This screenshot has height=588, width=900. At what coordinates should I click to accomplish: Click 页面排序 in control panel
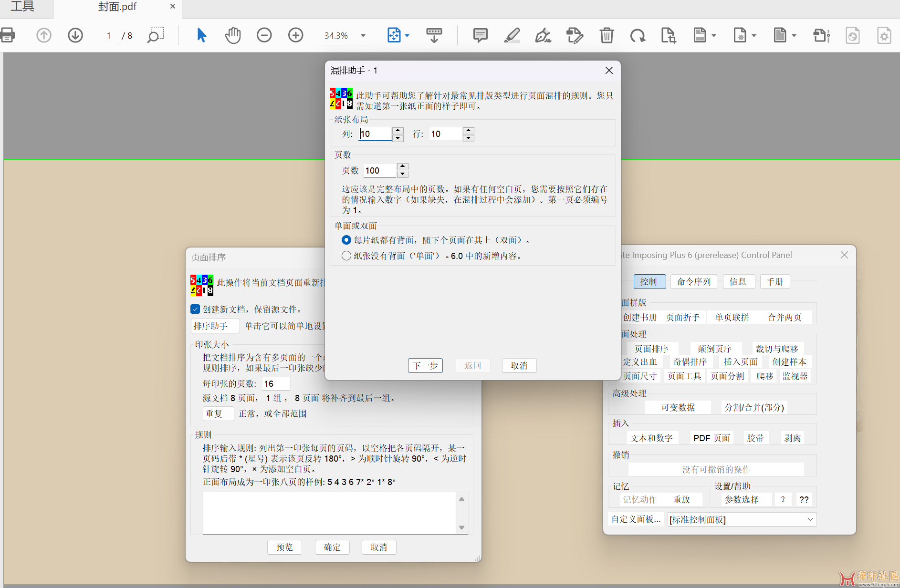[651, 349]
